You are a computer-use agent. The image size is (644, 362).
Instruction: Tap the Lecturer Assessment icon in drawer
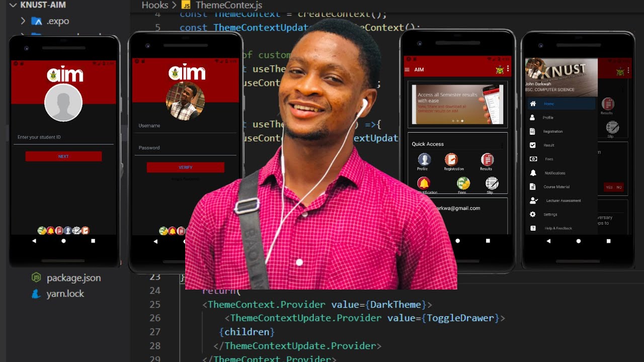pyautogui.click(x=534, y=201)
